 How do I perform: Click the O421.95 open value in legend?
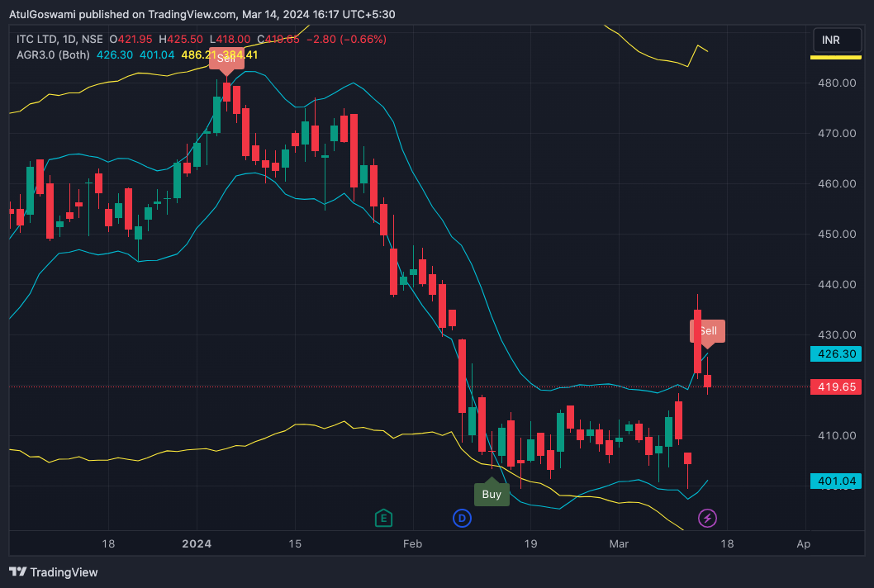(x=131, y=39)
